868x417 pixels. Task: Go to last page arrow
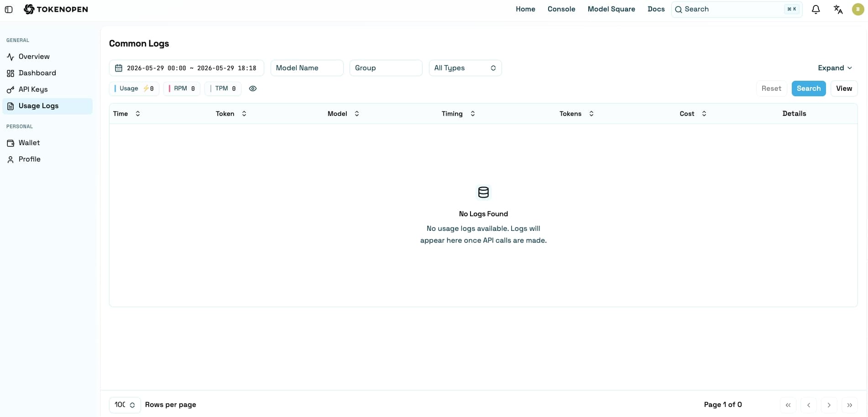point(849,405)
